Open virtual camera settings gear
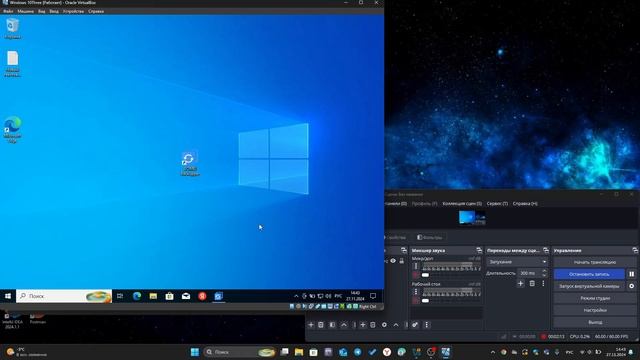 [631, 286]
